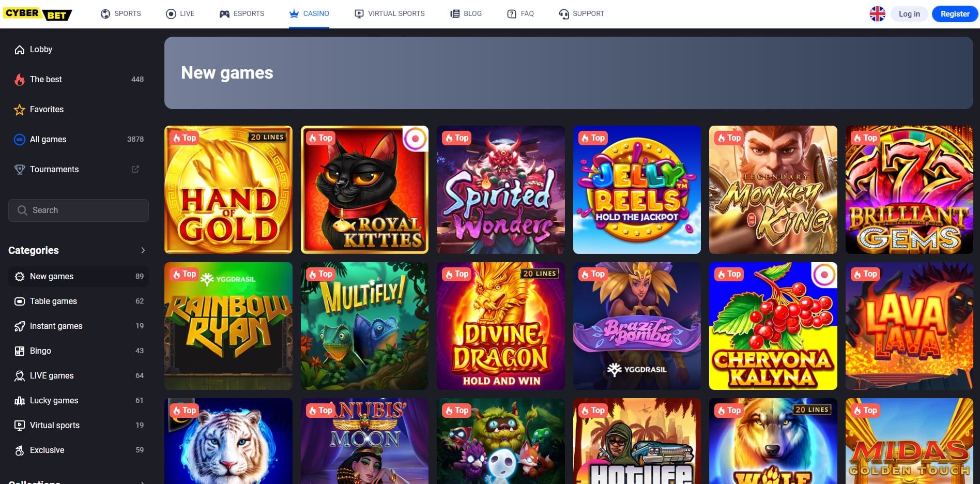Open the Brilliant Gems game
Image resolution: width=980 pixels, height=484 pixels.
pyautogui.click(x=909, y=190)
